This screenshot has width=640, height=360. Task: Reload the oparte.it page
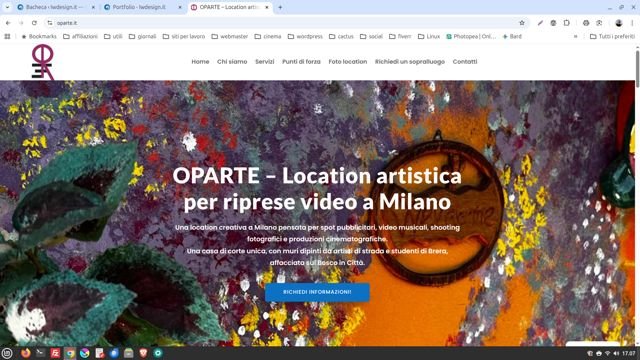coord(34,23)
